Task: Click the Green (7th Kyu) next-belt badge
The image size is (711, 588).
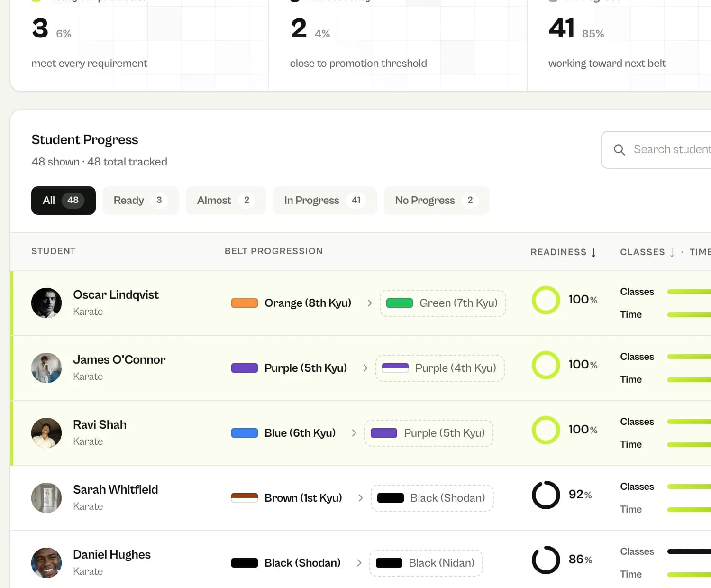Action: (443, 303)
